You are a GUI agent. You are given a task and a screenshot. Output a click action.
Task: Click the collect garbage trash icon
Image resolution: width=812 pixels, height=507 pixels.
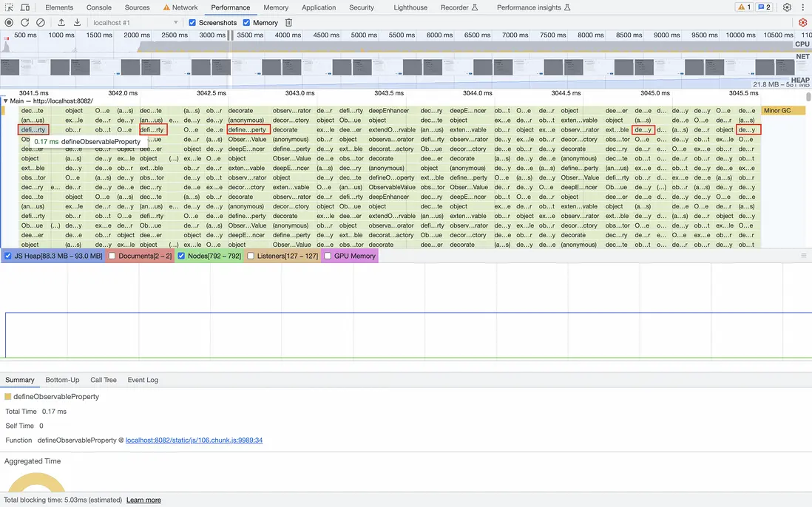pos(289,23)
